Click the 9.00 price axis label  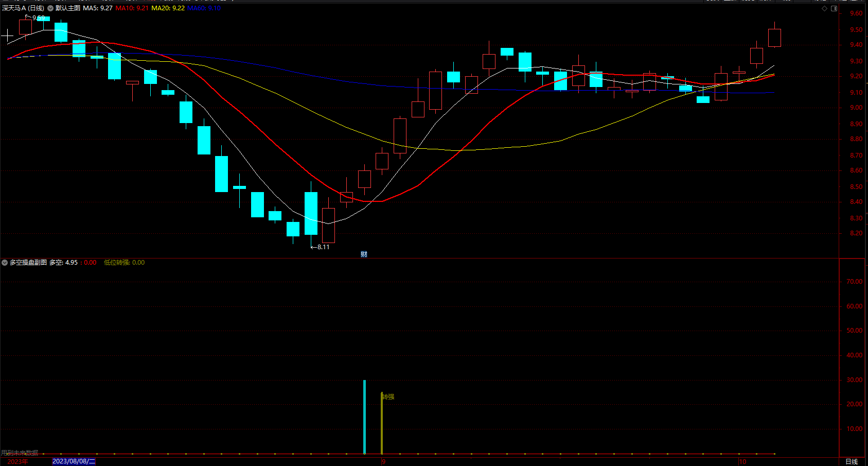click(x=856, y=108)
